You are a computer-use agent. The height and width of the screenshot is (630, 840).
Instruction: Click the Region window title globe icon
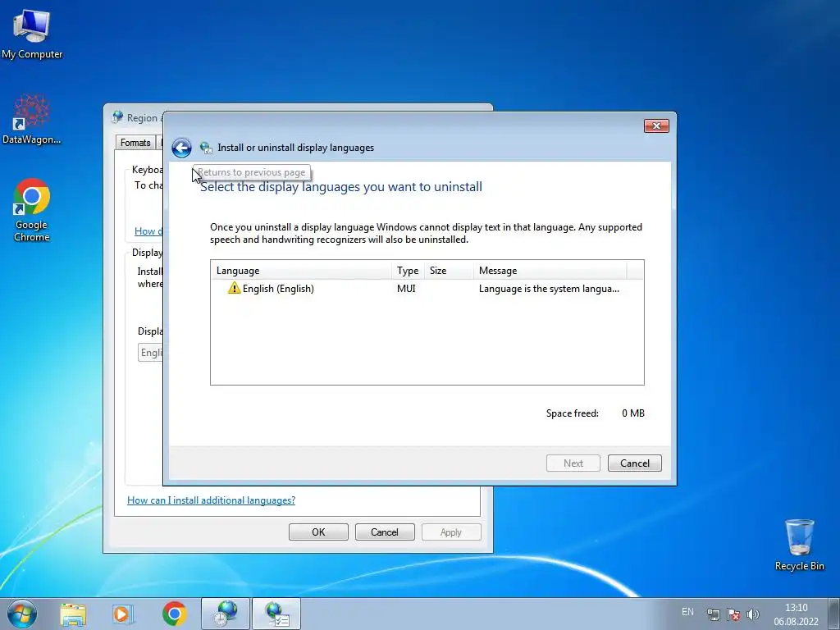click(117, 116)
